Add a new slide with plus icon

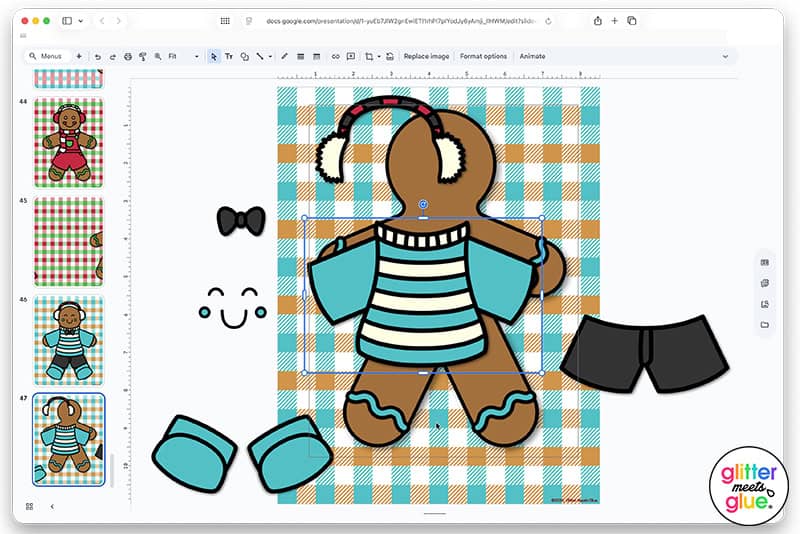pyautogui.click(x=79, y=56)
